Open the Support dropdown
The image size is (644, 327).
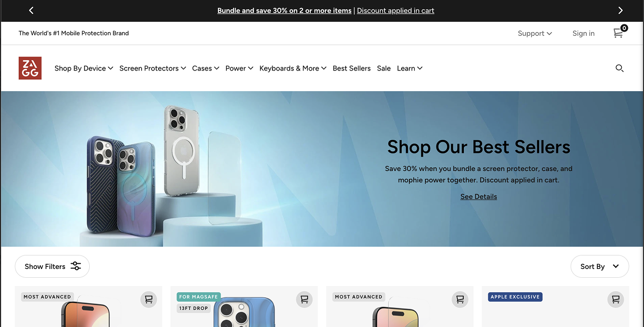[535, 33]
